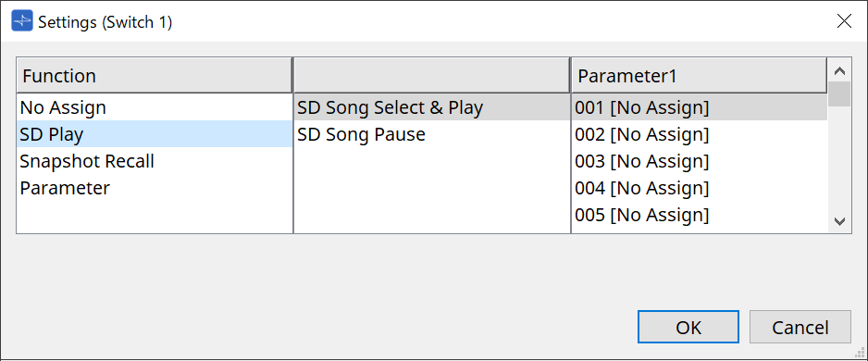Select the SD Play function

pyautogui.click(x=155, y=134)
